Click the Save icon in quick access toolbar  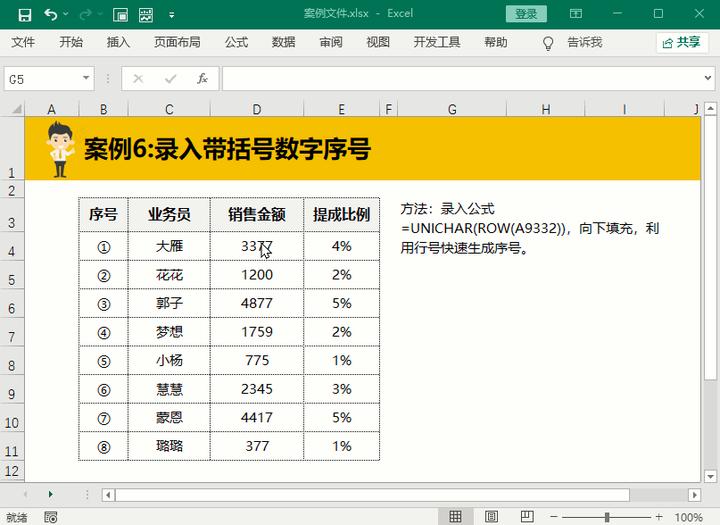coord(24,15)
